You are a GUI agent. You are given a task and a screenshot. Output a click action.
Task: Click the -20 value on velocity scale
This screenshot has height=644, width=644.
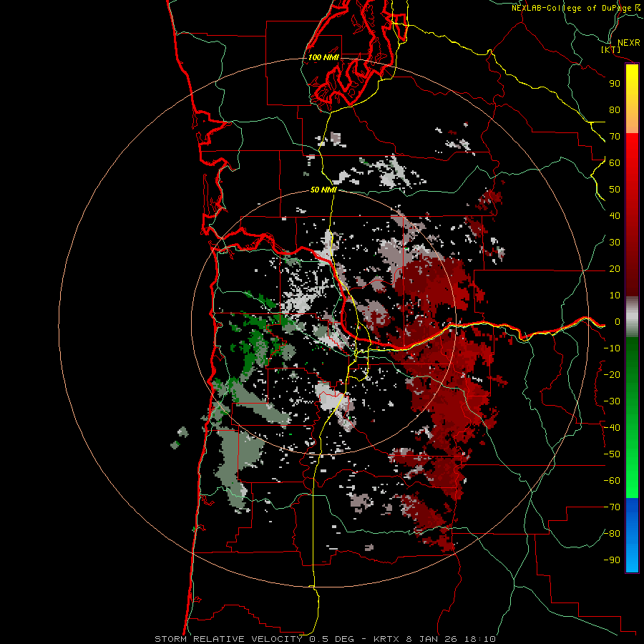612,374
